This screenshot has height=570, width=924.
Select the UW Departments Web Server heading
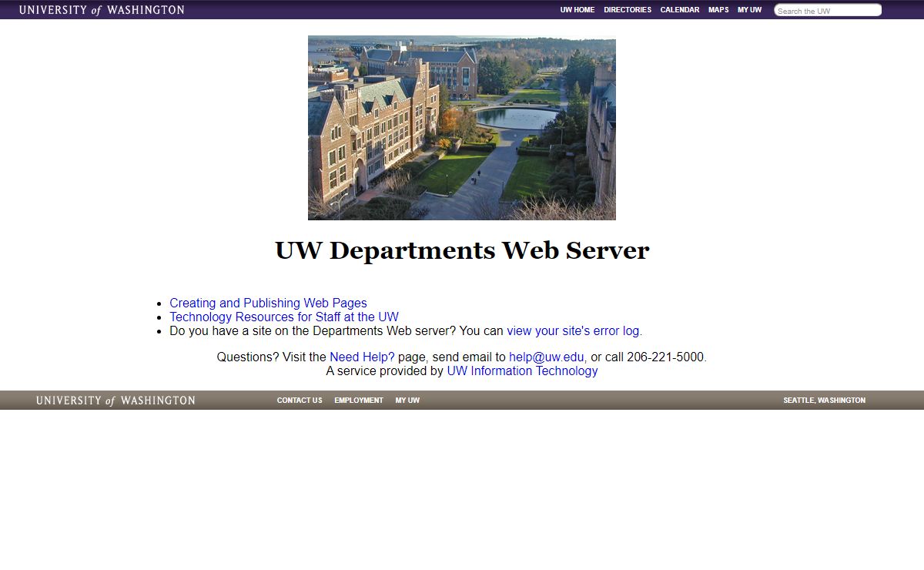[x=462, y=250]
